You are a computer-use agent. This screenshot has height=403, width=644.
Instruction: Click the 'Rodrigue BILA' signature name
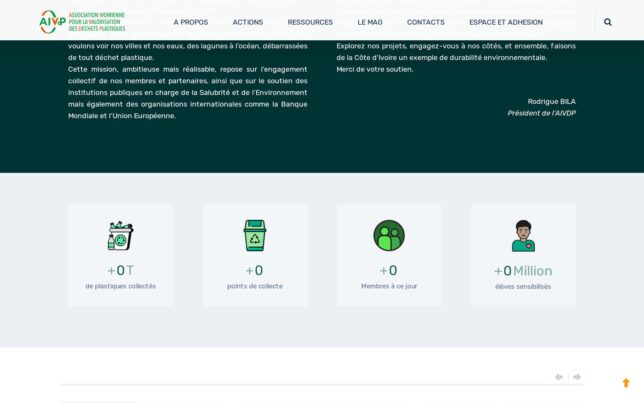[x=552, y=101]
